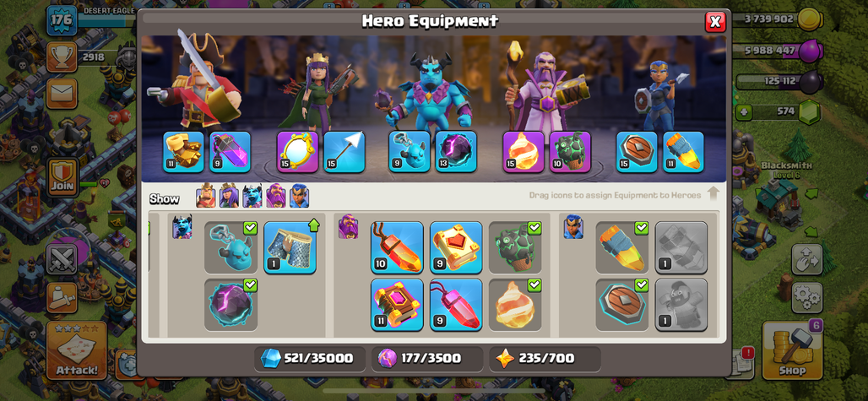
Task: Click the Starry Ore 235/700 counter
Action: tap(545, 359)
